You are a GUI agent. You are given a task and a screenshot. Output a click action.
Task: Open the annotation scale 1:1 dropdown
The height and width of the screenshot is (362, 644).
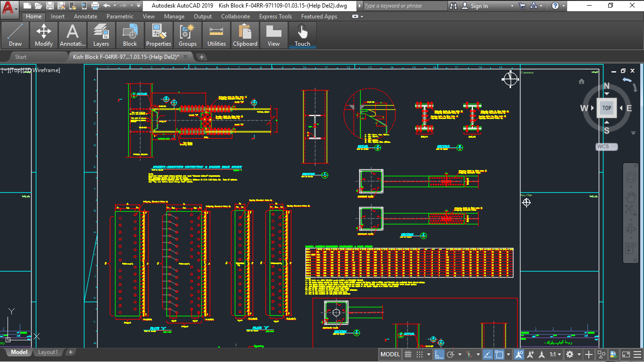(x=555, y=354)
